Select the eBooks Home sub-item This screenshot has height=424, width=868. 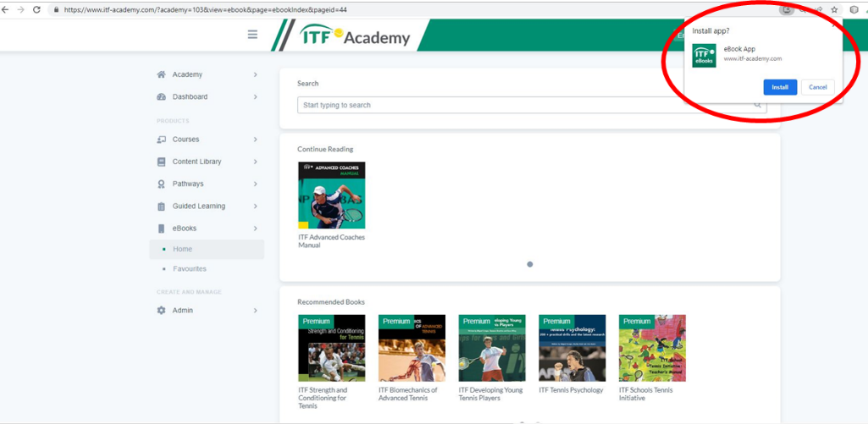(x=207, y=249)
